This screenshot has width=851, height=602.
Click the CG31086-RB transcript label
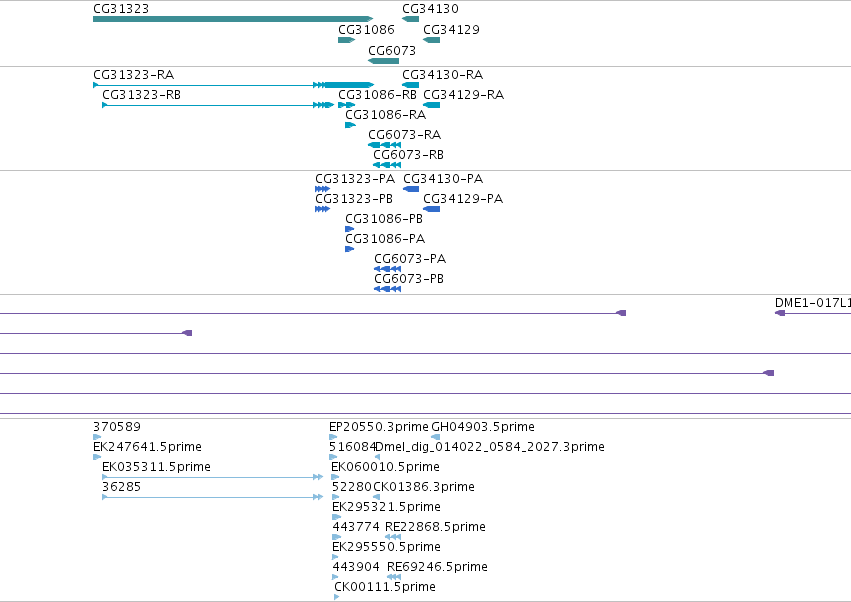click(378, 94)
